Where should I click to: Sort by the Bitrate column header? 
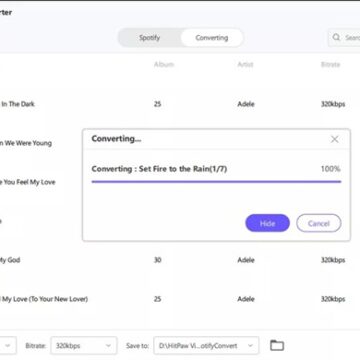coord(330,64)
